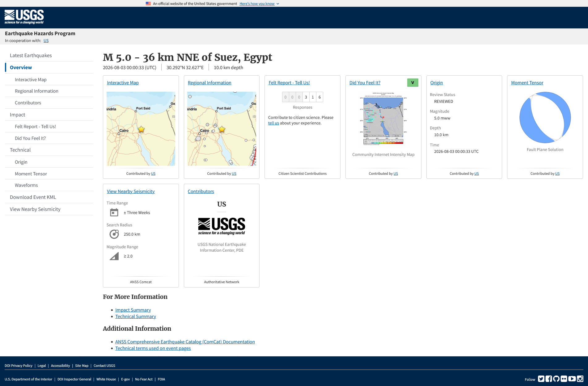Click the magnitude range icon beside ≥ 2.0

[x=114, y=256]
